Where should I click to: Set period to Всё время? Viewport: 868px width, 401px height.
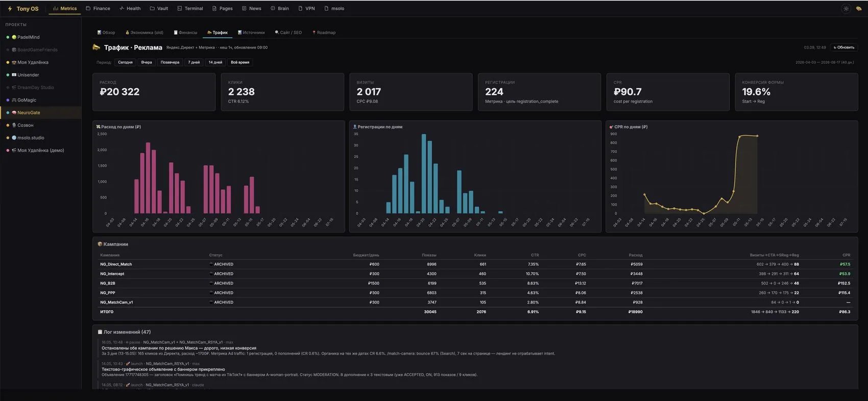click(x=240, y=62)
